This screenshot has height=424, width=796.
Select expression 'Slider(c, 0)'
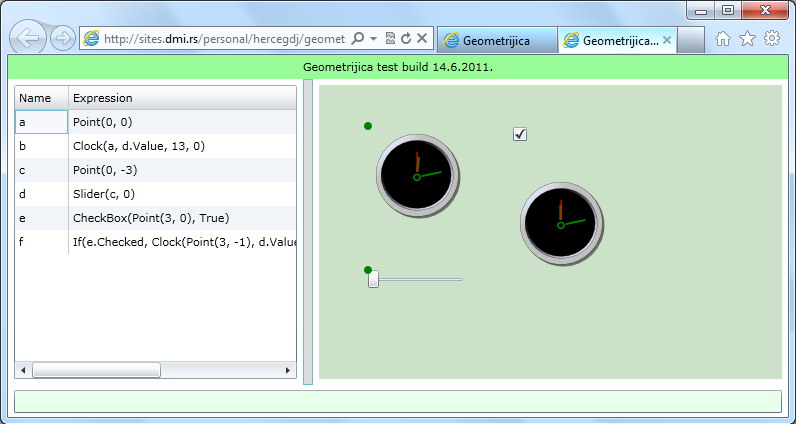(182, 194)
